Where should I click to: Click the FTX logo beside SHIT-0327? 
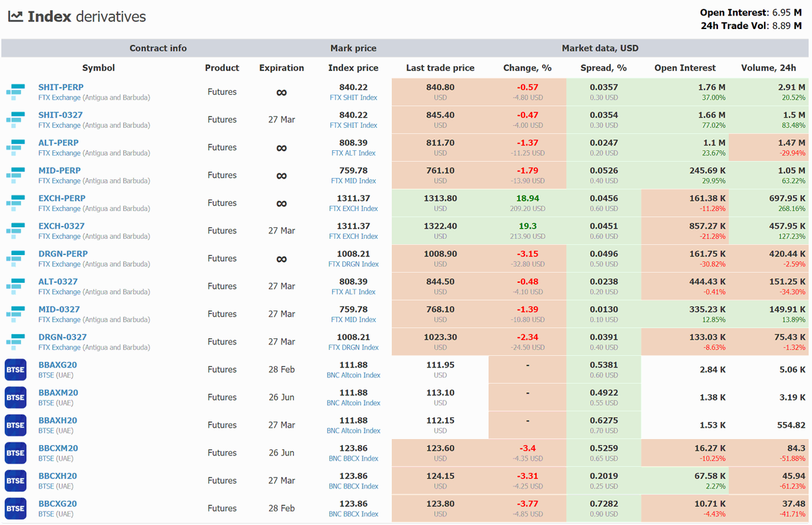(15, 120)
